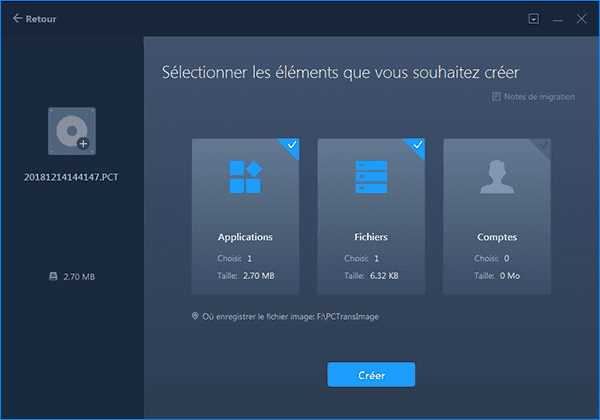Image resolution: width=600 pixels, height=420 pixels.
Task: Click the Applications blocks icon
Action: pyautogui.click(x=246, y=177)
